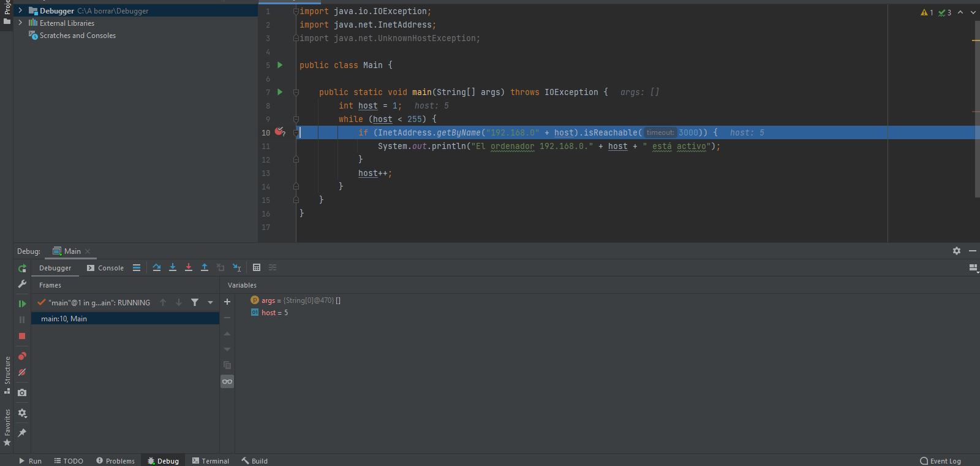Open debugger settings gear in left strip
Viewport: 980px width, 466px height.
tap(22, 413)
